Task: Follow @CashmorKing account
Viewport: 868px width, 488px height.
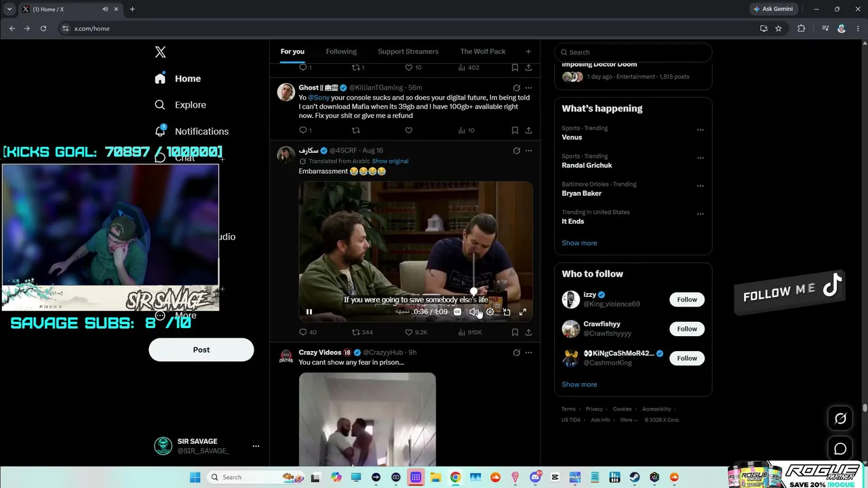Action: pos(687,358)
